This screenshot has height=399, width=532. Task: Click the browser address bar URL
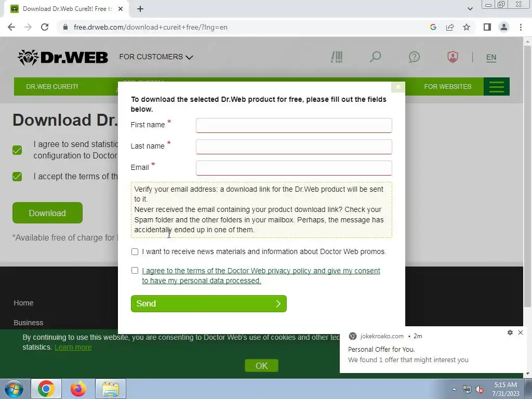150,27
